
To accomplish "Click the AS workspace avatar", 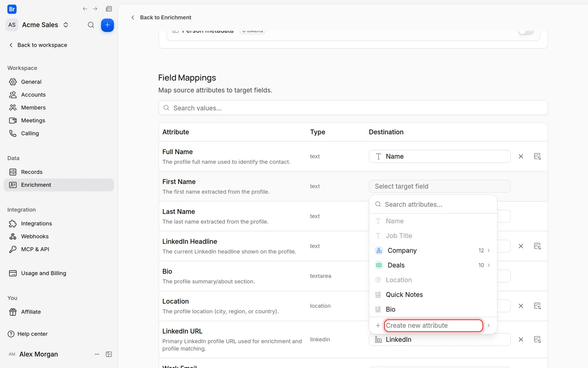I will (12, 25).
